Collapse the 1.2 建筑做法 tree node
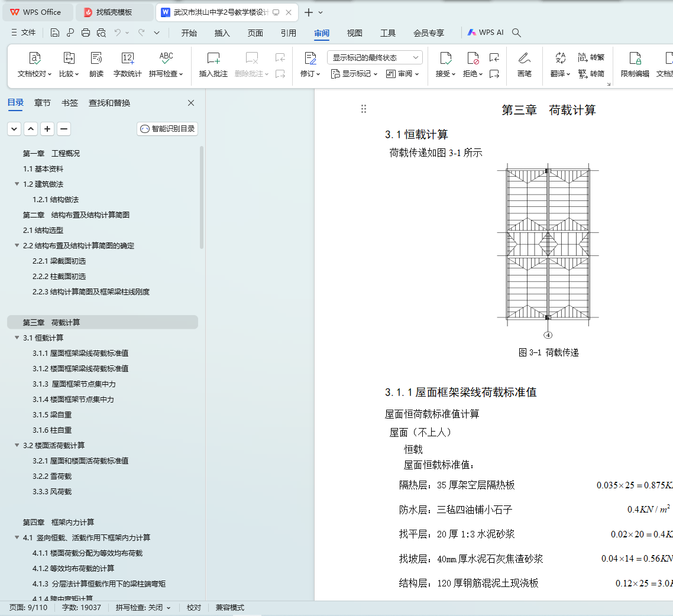 [17, 184]
